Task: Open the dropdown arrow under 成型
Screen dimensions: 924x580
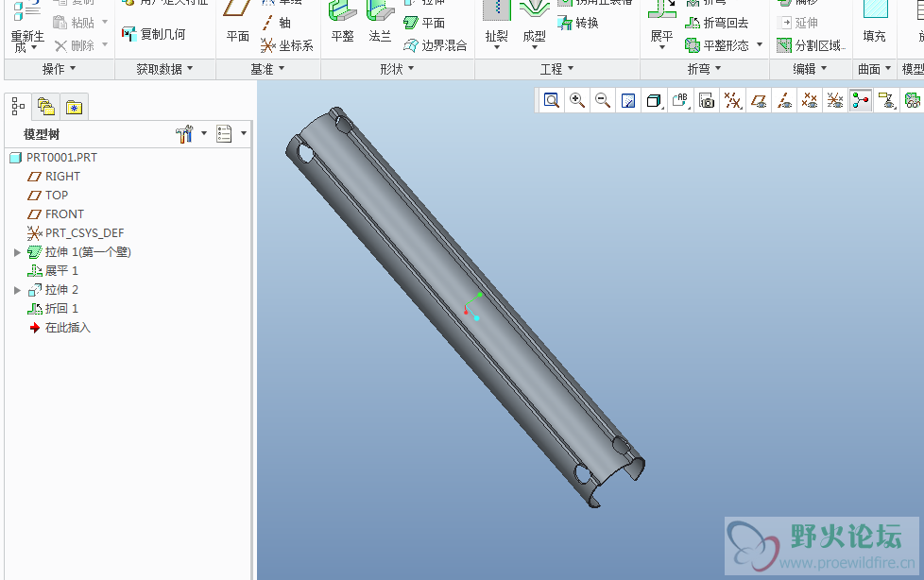Action: click(x=535, y=48)
